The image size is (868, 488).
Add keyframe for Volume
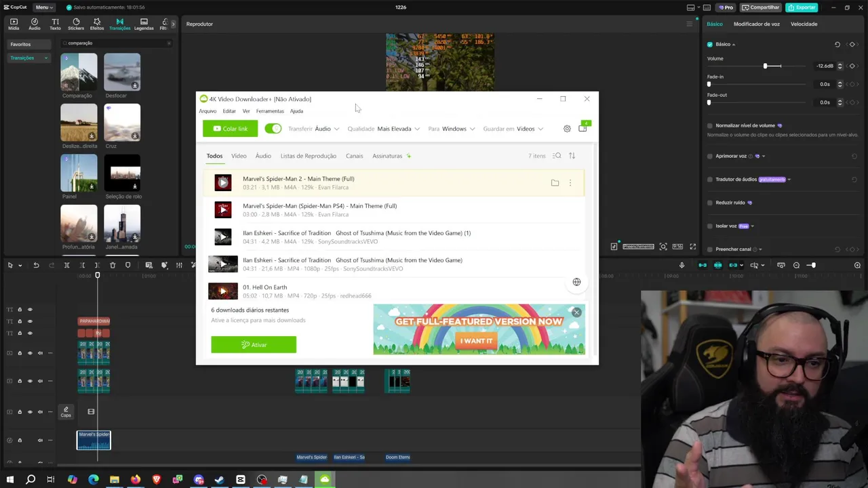pyautogui.click(x=852, y=66)
